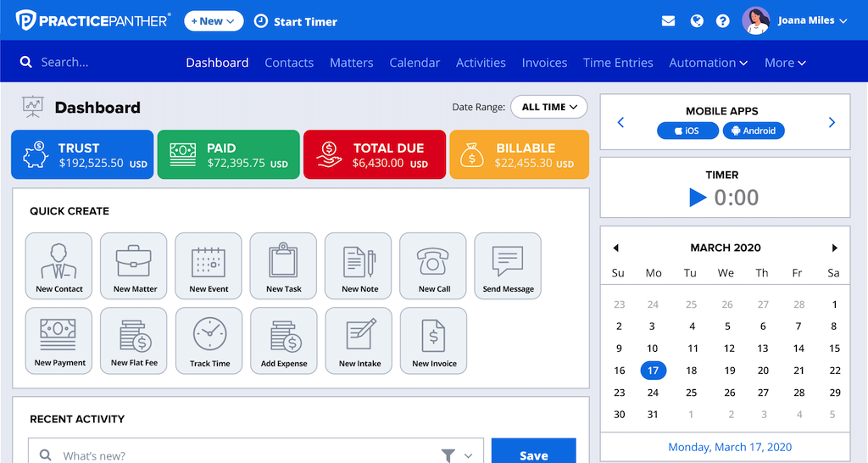The height and width of the screenshot is (463, 868).
Task: Click the iOS mobile app button
Action: click(x=687, y=131)
